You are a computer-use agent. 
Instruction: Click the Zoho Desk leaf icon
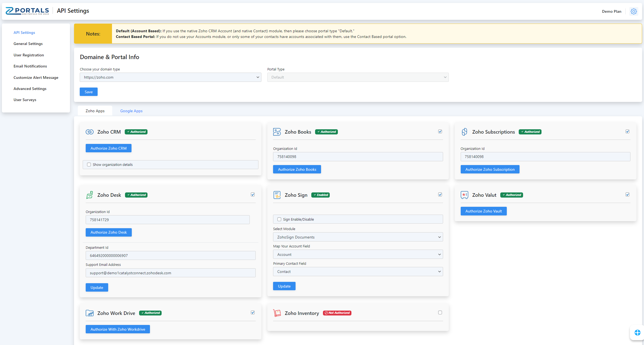[x=89, y=195]
